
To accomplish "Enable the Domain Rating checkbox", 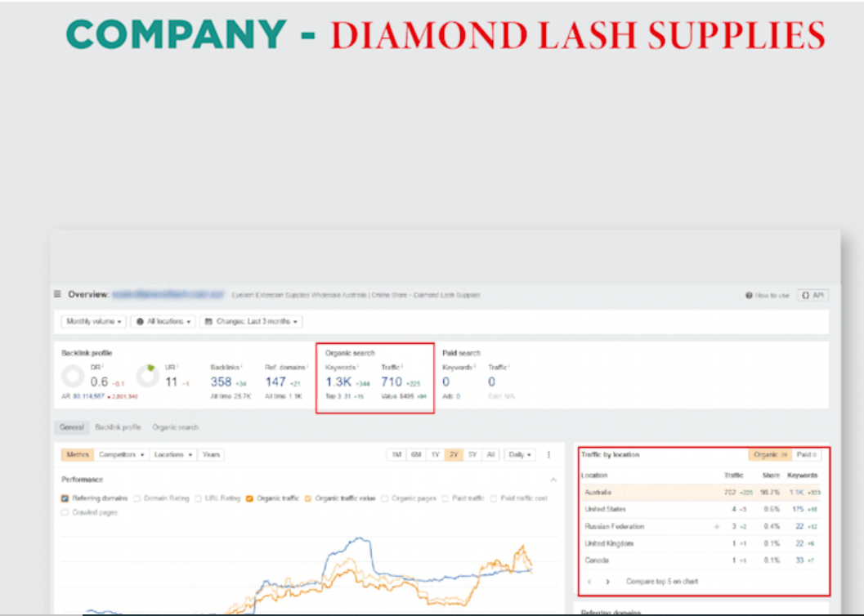I will pyautogui.click(x=137, y=498).
